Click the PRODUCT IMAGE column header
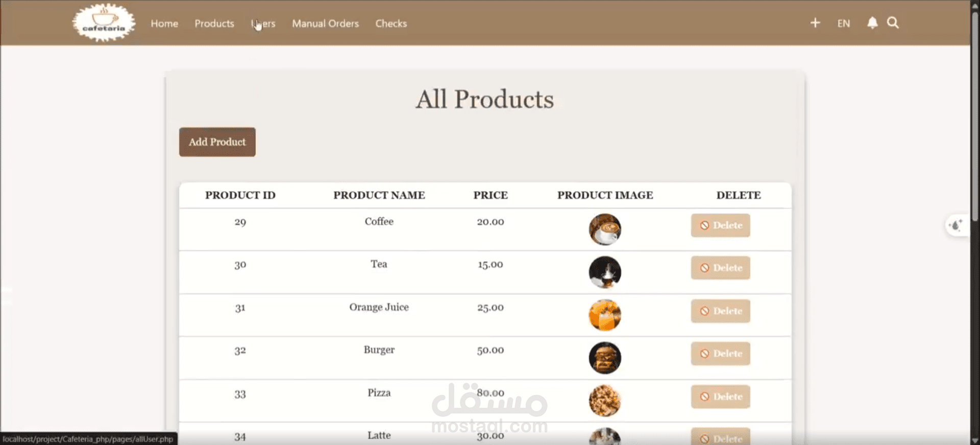This screenshot has width=980, height=445. tap(605, 195)
